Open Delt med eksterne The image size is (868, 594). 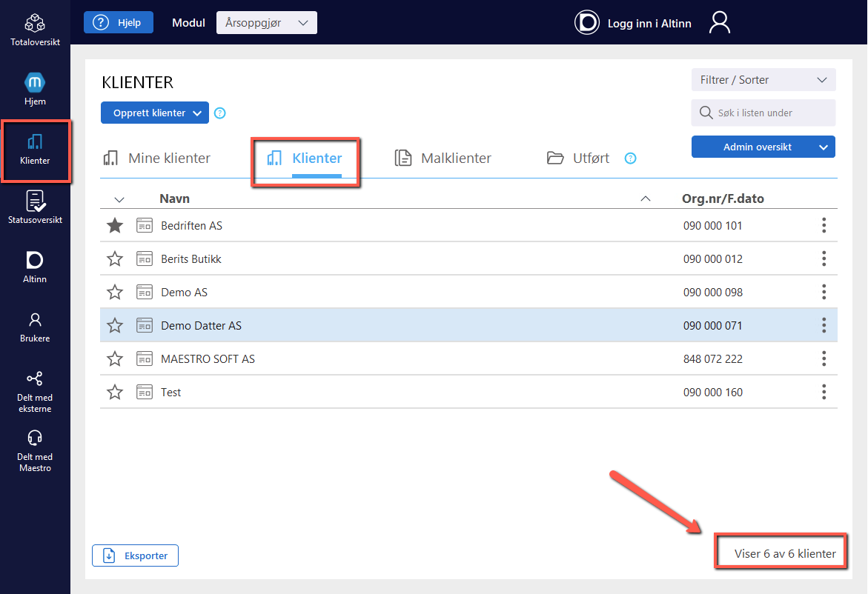coord(35,392)
